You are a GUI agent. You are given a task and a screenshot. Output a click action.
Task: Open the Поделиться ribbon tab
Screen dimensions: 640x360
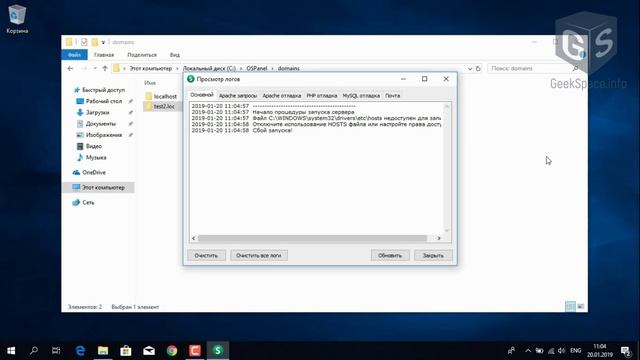(142, 55)
